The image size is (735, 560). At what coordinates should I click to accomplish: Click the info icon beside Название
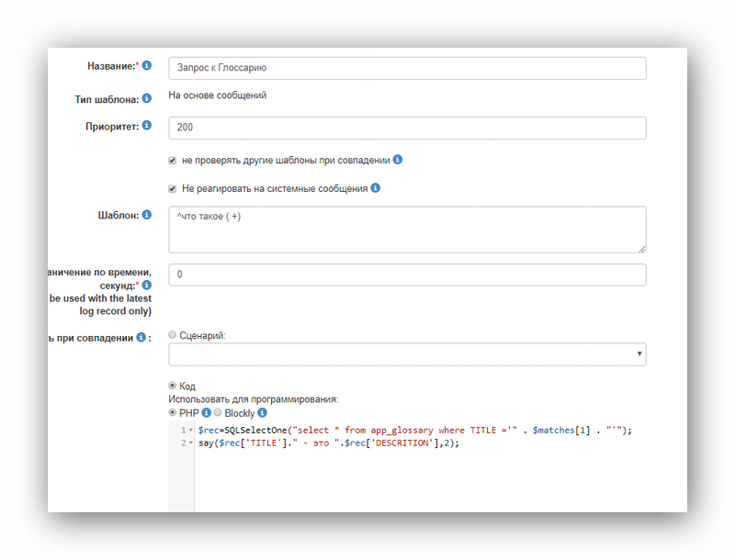pyautogui.click(x=147, y=65)
